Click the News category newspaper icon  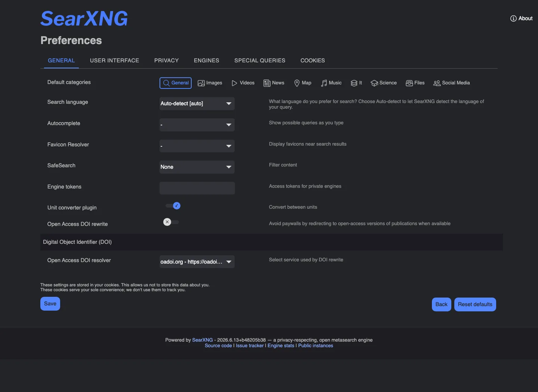point(267,83)
